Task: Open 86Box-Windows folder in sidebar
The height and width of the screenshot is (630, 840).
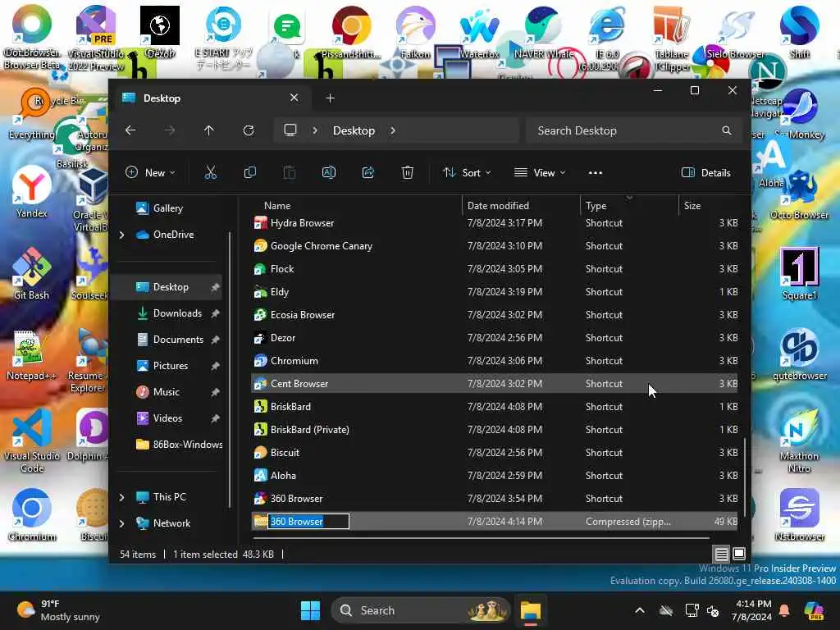Action: (180, 445)
